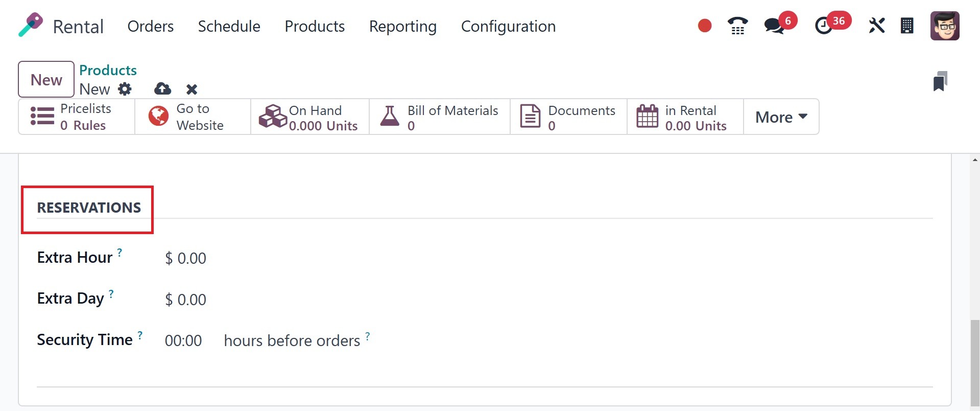Click the Rental app key logo

31,25
